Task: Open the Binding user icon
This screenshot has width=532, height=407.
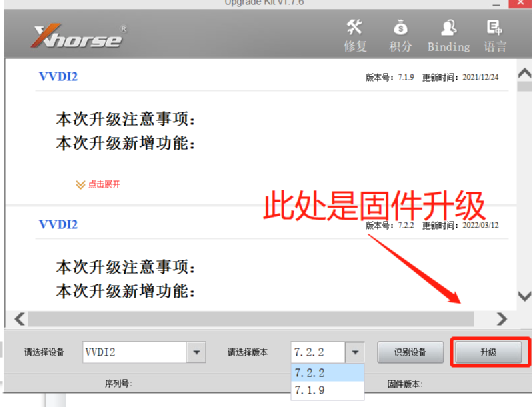Action: click(449, 28)
